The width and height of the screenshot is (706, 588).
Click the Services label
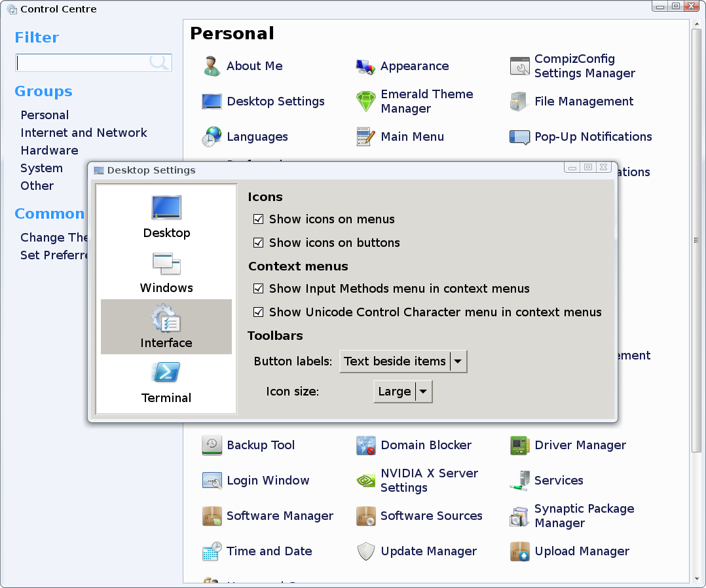pyautogui.click(x=558, y=481)
